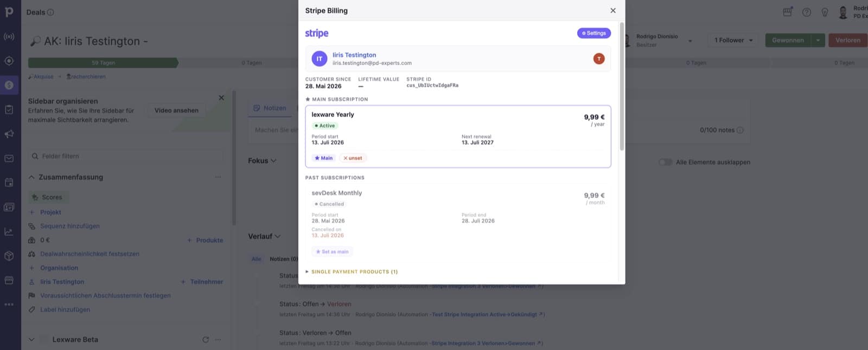Open Pipedrive home logo in sidebar
The width and height of the screenshot is (868, 350).
pyautogui.click(x=9, y=11)
